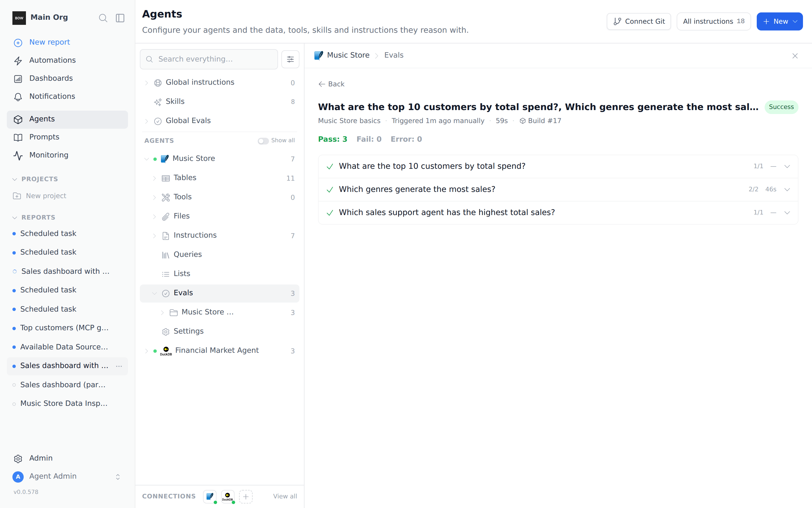Expand the Global Evals node
The width and height of the screenshot is (812, 508).
coord(147,121)
